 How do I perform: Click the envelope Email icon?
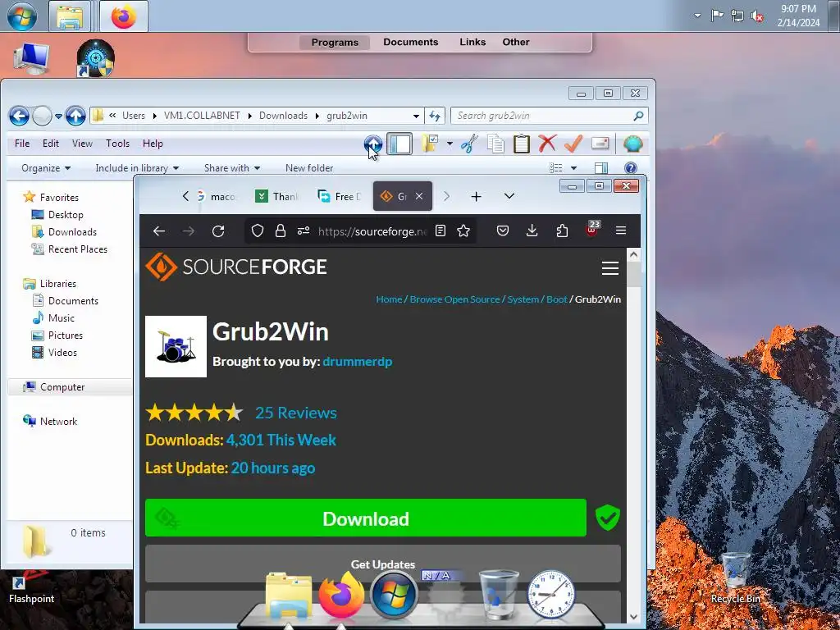tap(600, 143)
